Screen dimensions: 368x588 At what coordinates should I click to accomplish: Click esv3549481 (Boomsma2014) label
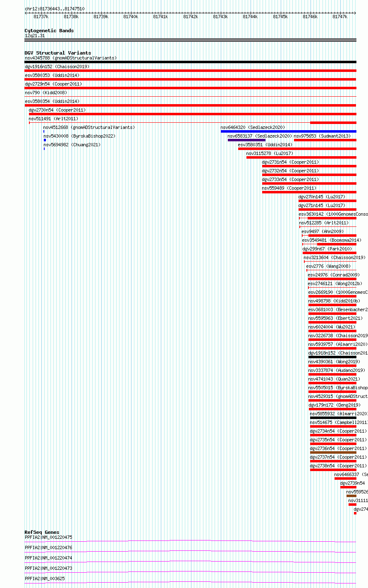click(332, 240)
